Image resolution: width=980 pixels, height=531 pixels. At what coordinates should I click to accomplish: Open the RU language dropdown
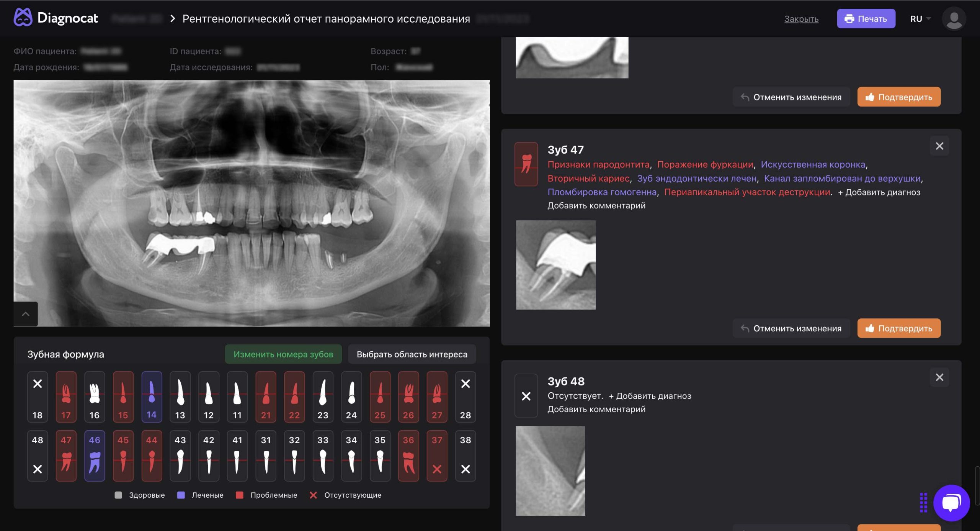[x=920, y=19]
